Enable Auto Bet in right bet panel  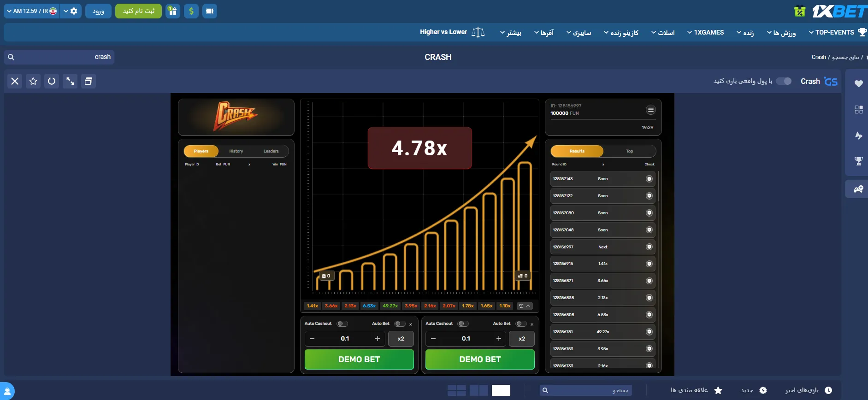click(x=521, y=324)
